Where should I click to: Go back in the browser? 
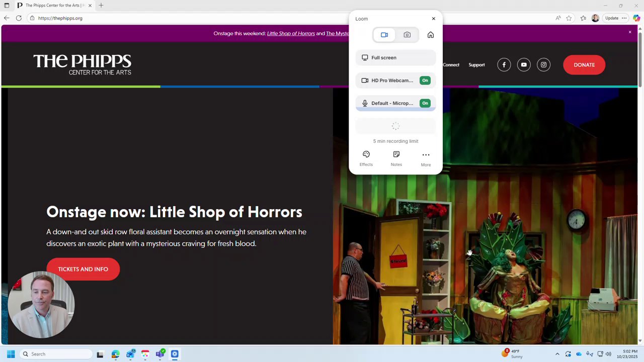pos(7,18)
